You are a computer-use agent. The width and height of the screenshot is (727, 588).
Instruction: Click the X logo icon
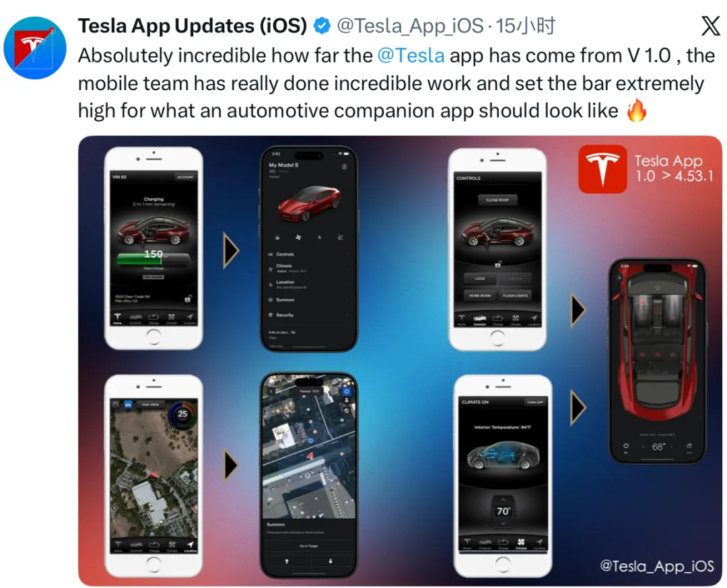click(x=710, y=26)
